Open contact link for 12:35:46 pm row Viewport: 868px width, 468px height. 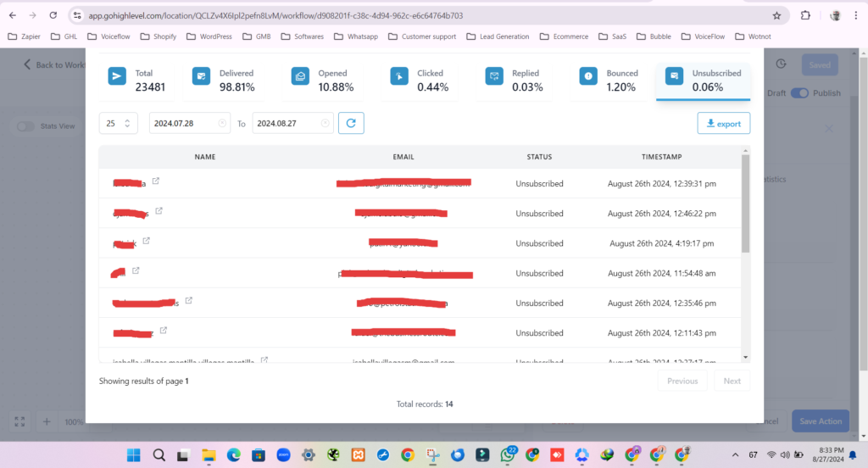coord(189,300)
